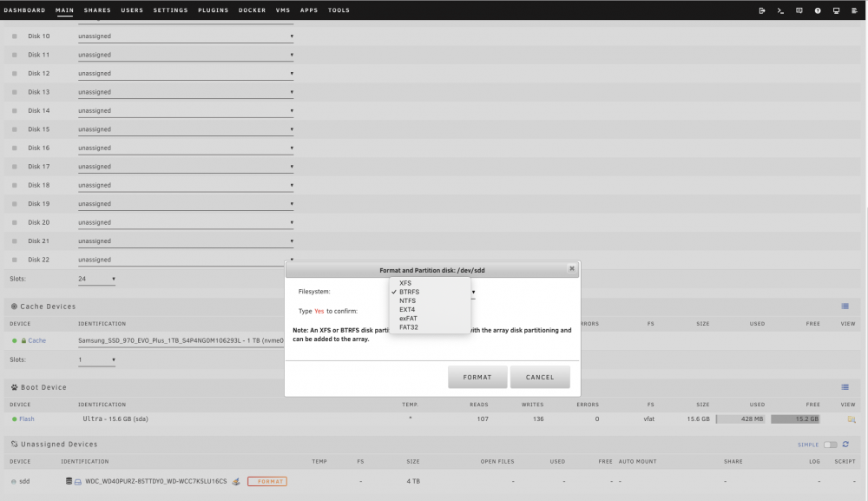Open the Apps tab

(309, 10)
